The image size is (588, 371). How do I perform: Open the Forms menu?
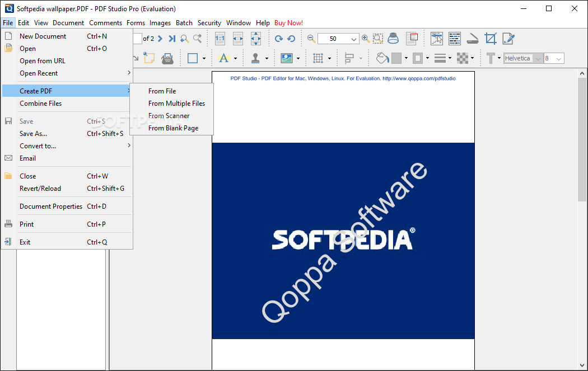point(136,23)
